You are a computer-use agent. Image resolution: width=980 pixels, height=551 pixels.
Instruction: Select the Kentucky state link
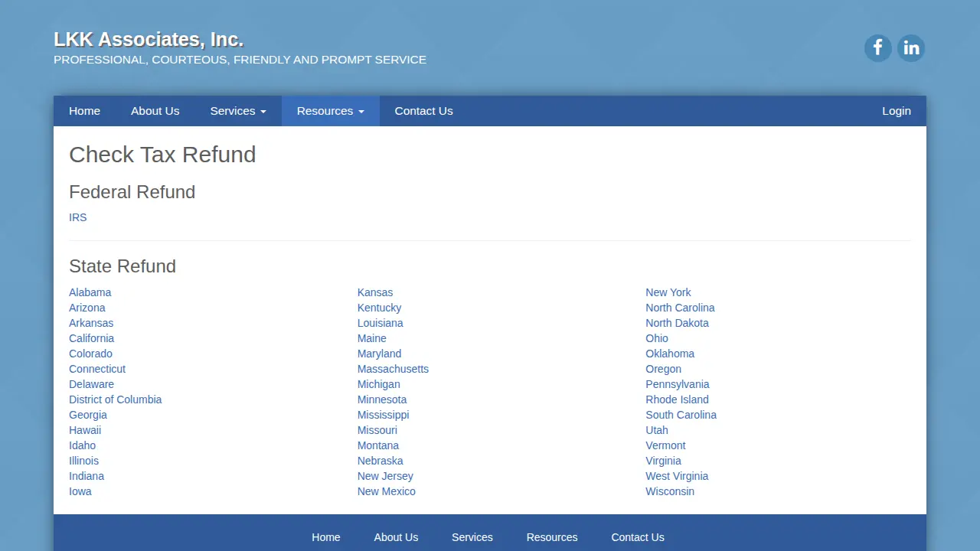coord(379,308)
